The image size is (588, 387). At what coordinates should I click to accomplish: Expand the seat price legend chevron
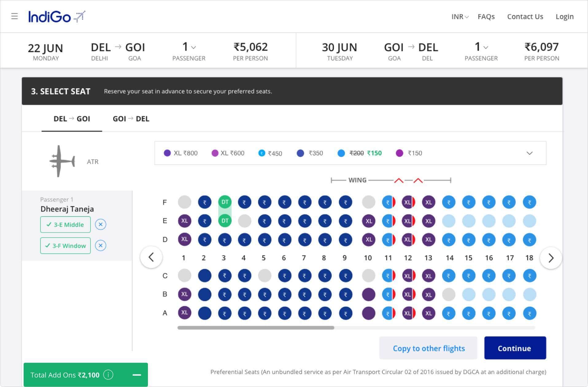[529, 153]
